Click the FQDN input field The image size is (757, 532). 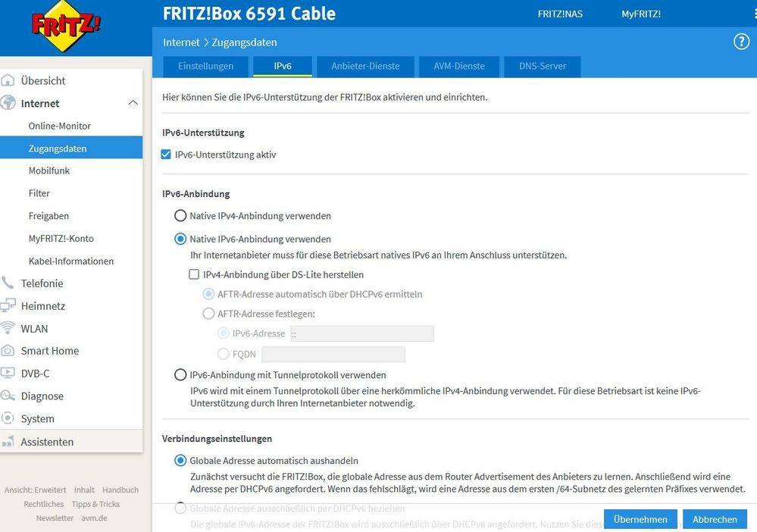(x=333, y=354)
